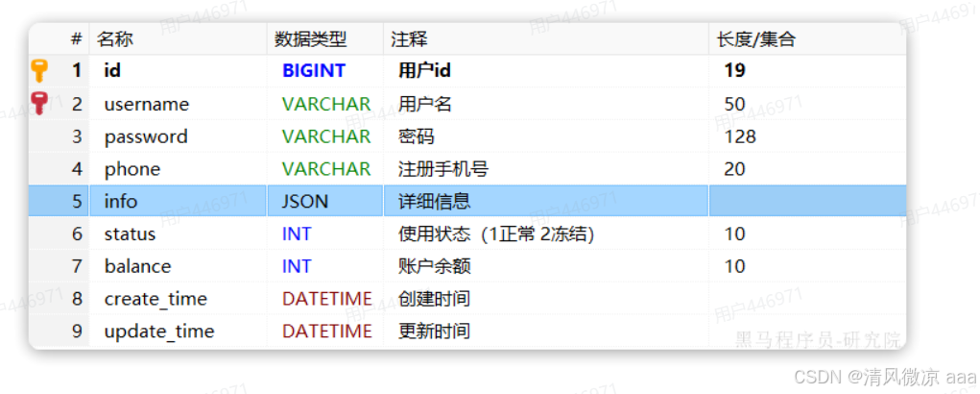Image resolution: width=980 pixels, height=394 pixels.
Task: Open the DATETIME type of update_time
Action: 327,331
